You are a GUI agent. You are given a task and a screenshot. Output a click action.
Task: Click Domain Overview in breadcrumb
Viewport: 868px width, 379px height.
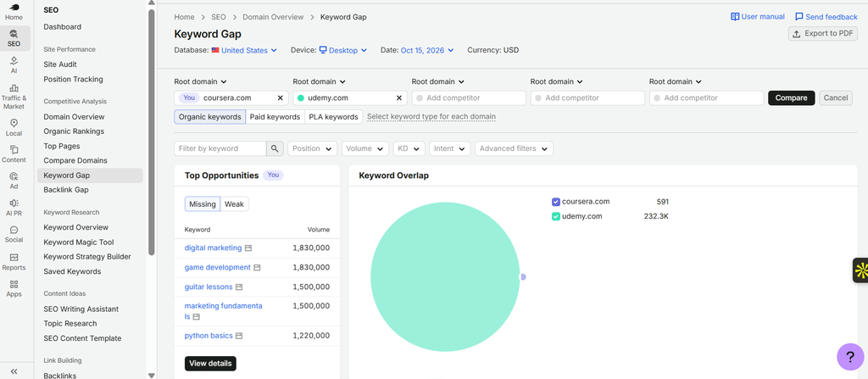pyautogui.click(x=273, y=17)
